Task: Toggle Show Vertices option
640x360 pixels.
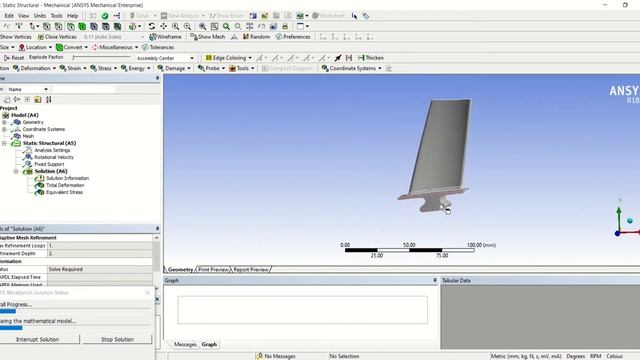Action: [16, 37]
